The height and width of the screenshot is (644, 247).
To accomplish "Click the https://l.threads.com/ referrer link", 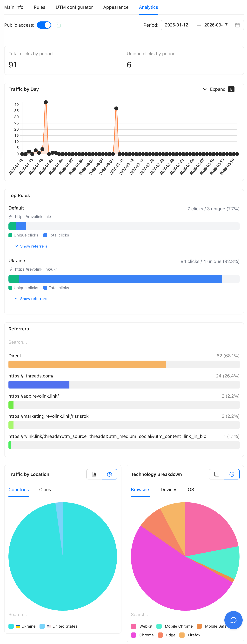I will [31, 376].
